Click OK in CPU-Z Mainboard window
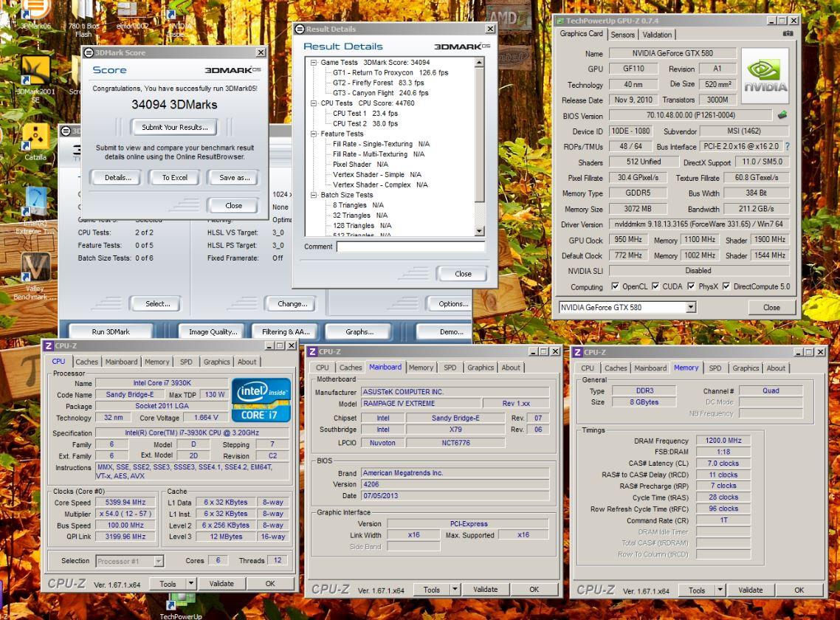Viewport: 840px width, 620px height. (534, 589)
